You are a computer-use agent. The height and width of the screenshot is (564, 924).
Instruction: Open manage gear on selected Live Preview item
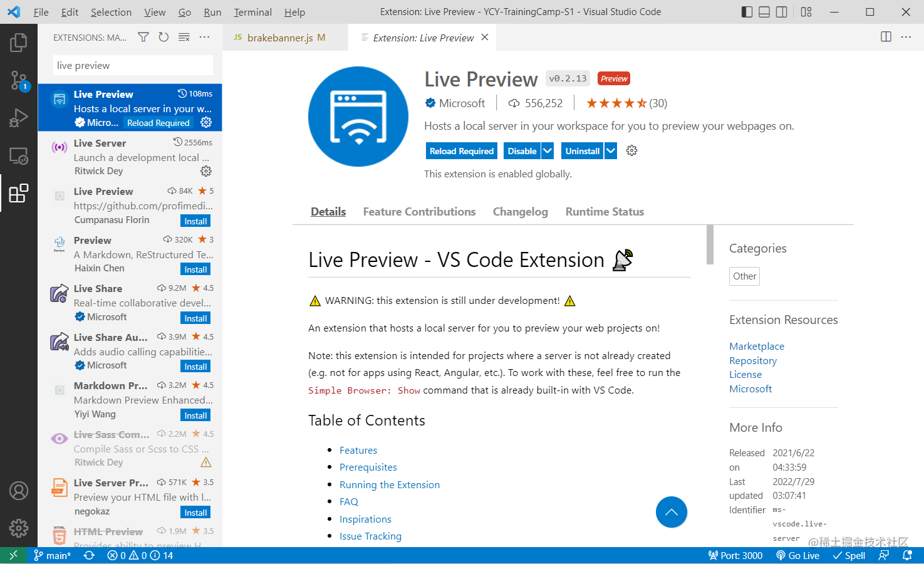(205, 122)
